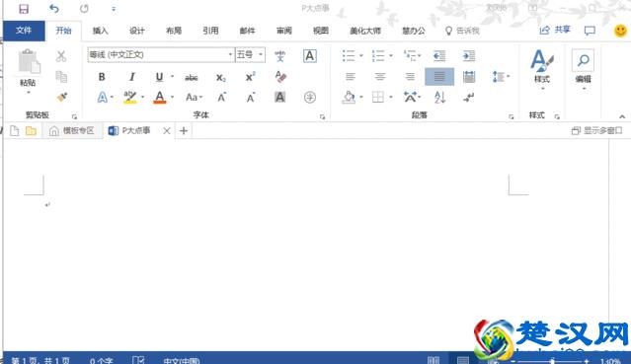Click the numbered list icon
Screen dimensions: 631x364
click(x=378, y=55)
